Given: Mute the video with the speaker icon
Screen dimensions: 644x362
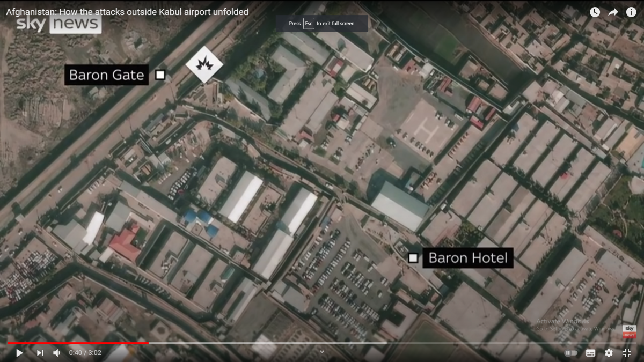Looking at the screenshot, I should 57,353.
